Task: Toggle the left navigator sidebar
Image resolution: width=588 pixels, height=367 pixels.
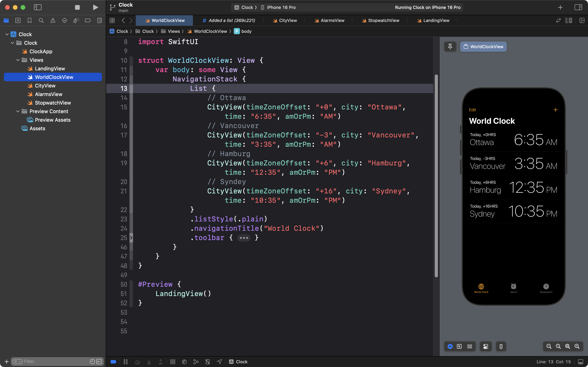Action: 38,7
